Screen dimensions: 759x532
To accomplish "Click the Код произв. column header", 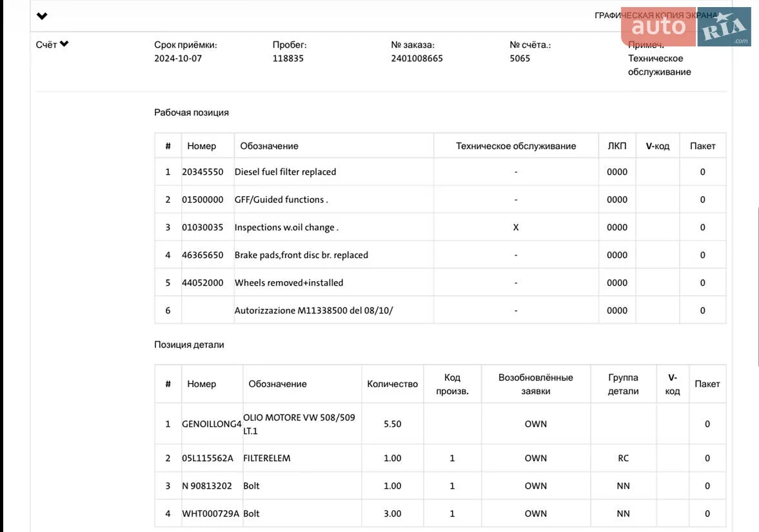I will click(453, 384).
